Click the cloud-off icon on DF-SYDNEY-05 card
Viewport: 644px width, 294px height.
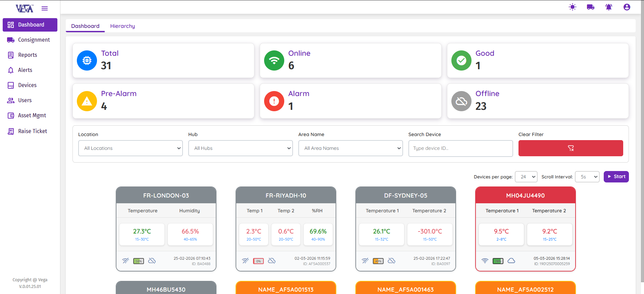pyautogui.click(x=392, y=261)
